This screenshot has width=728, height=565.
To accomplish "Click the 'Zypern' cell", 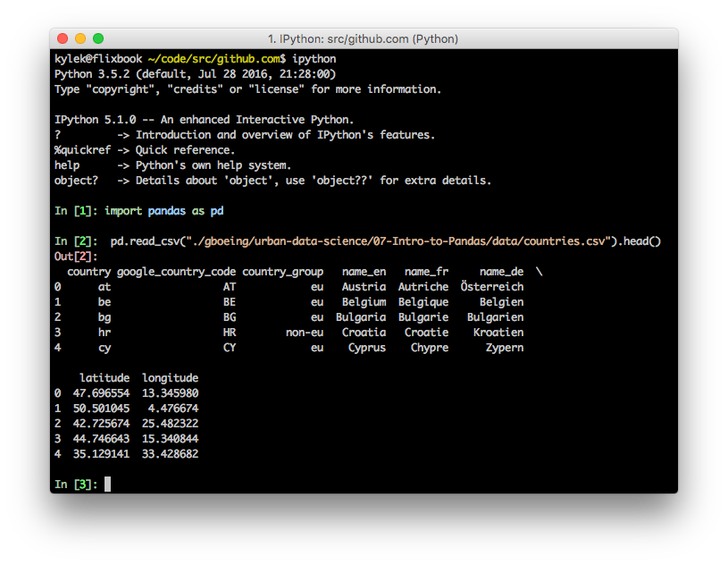I will [505, 348].
